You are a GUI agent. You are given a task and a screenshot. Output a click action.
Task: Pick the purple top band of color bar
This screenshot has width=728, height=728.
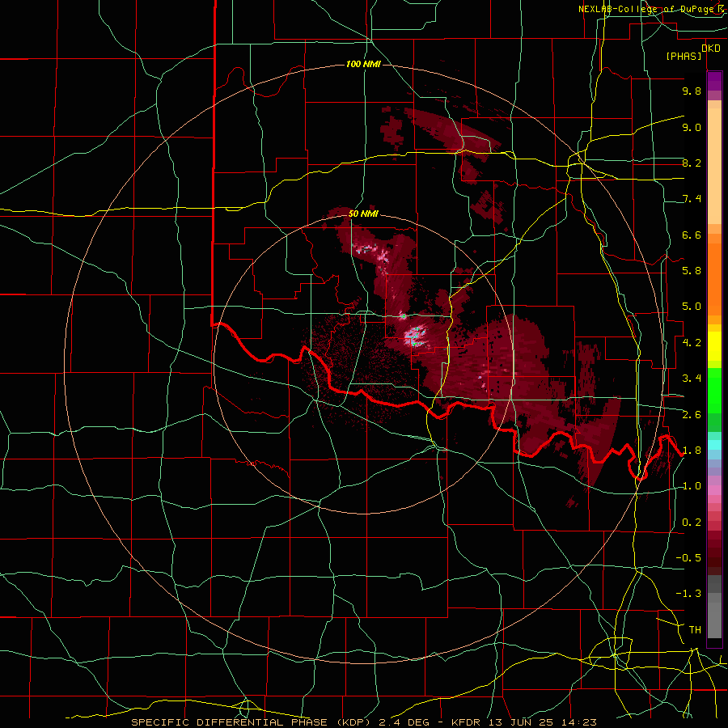[714, 81]
